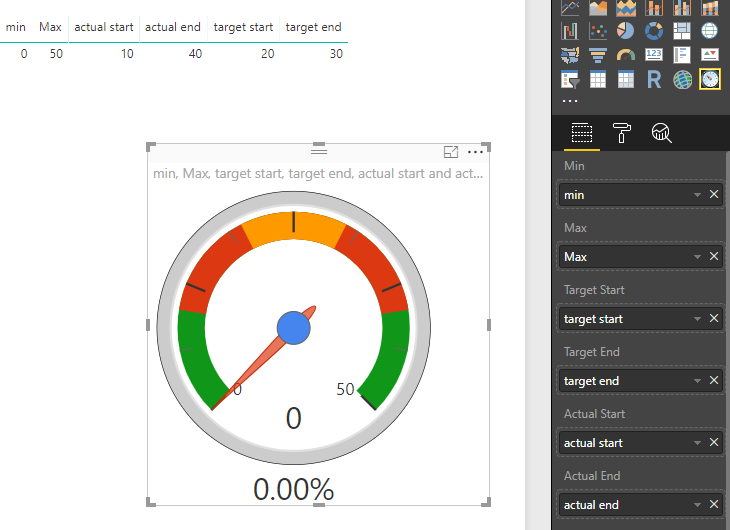Select the KPI visualization
The image size is (730, 530).
coord(710,55)
